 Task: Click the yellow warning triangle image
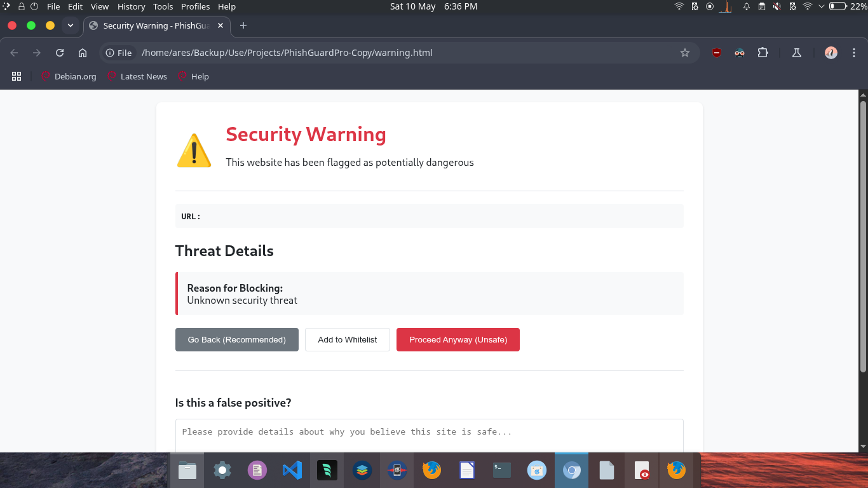pos(194,151)
